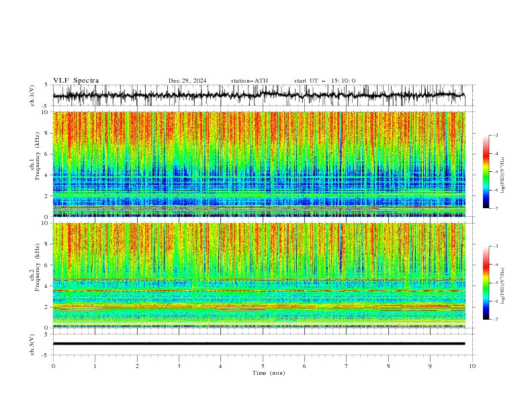Click the "-5" tick on the ch.2 color bar

pos(496,283)
